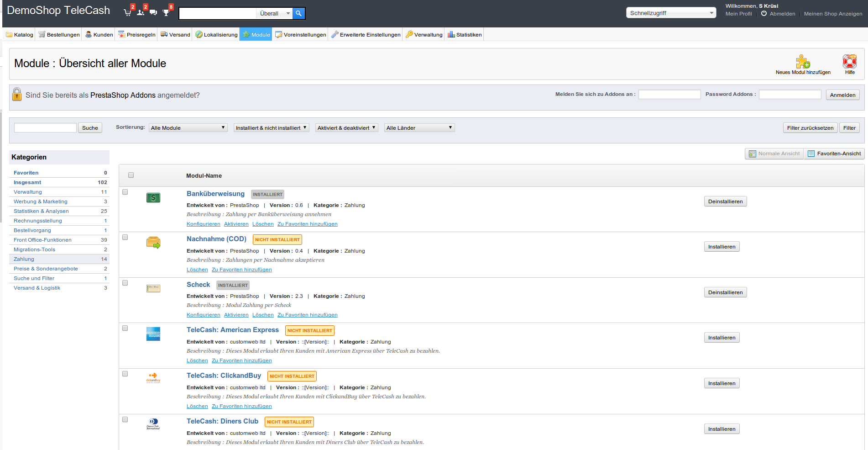Screen dimensions: 868x450
Task: Expand the Alle Module sorting dropdown
Action: tap(188, 128)
